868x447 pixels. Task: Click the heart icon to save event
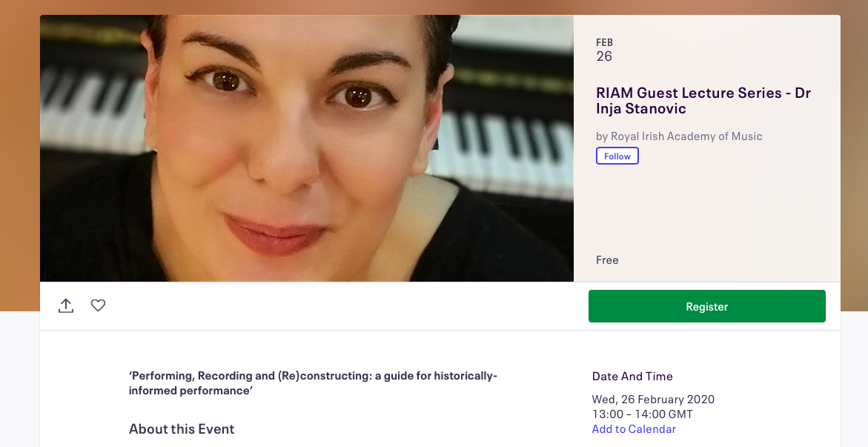[98, 305]
